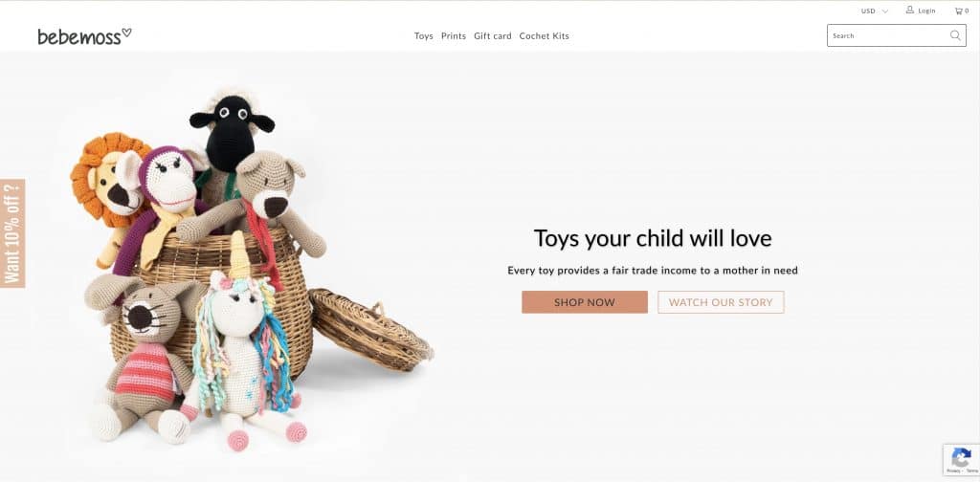
Task: Open Cochet Kits navigation item
Action: (x=544, y=36)
